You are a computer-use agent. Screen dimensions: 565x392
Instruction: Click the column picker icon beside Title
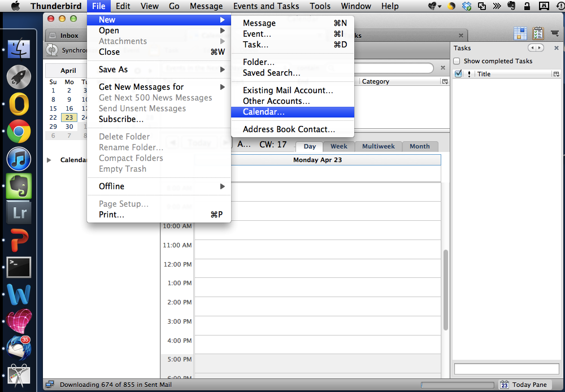557,74
